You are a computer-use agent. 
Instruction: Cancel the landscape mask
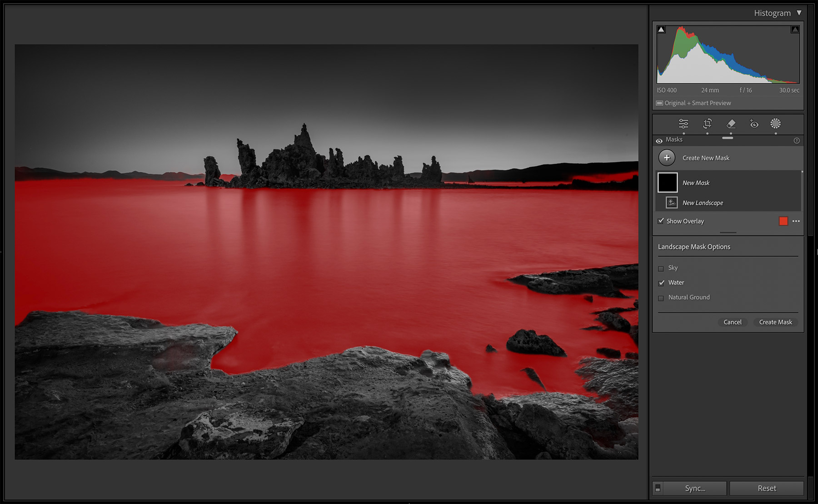pos(733,322)
